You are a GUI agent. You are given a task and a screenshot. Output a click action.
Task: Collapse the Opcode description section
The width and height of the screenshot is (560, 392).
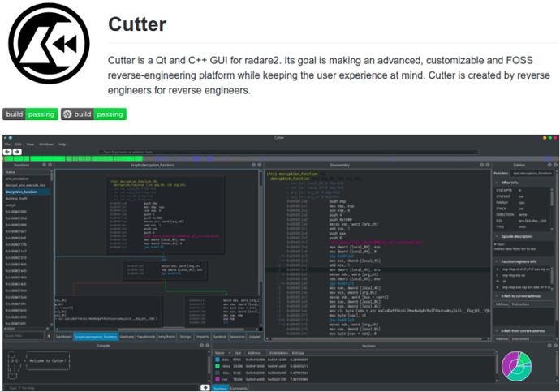[x=497, y=236]
